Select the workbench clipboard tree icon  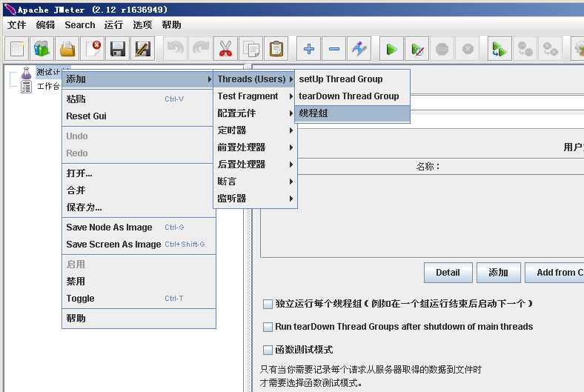click(26, 87)
